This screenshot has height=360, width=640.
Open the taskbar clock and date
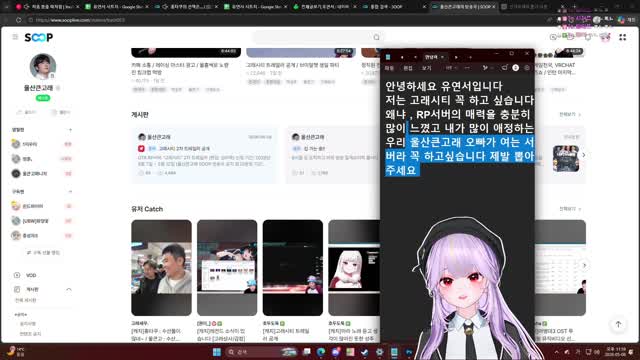[x=616, y=352]
